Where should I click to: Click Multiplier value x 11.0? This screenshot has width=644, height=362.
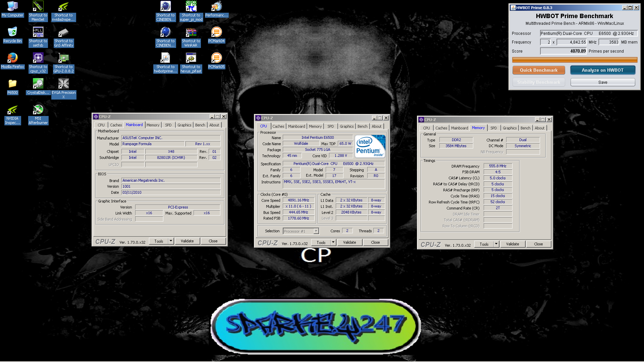point(299,206)
